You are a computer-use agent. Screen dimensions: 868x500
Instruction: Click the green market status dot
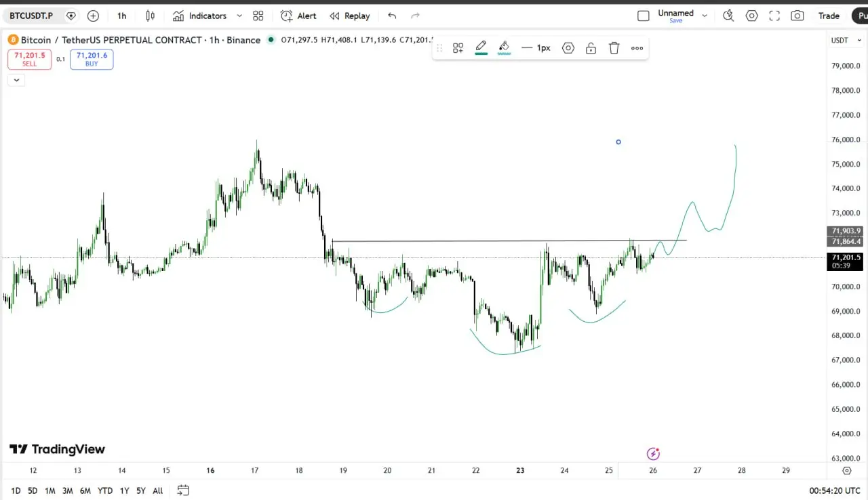pyautogui.click(x=271, y=40)
